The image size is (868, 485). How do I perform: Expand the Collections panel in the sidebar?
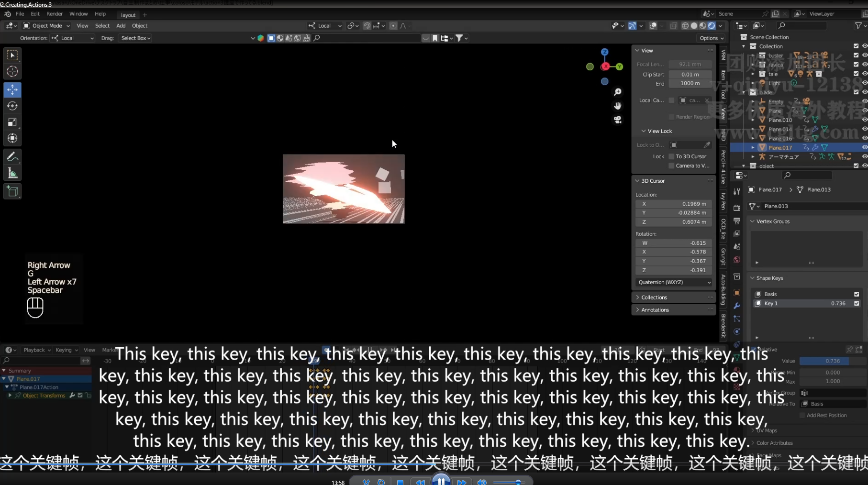pyautogui.click(x=673, y=298)
